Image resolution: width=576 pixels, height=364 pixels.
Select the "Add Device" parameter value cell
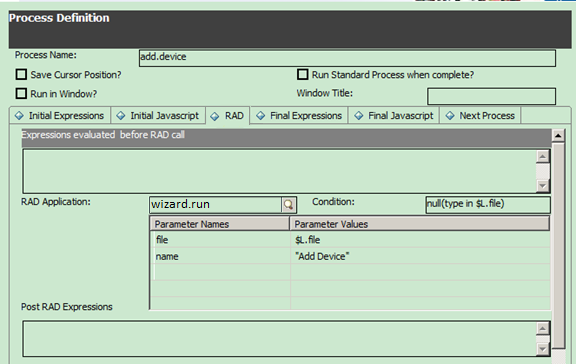[x=420, y=256]
